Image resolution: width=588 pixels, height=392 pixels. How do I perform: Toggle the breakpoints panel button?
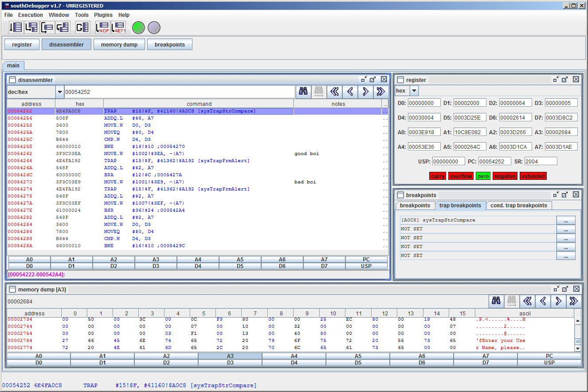click(x=170, y=44)
